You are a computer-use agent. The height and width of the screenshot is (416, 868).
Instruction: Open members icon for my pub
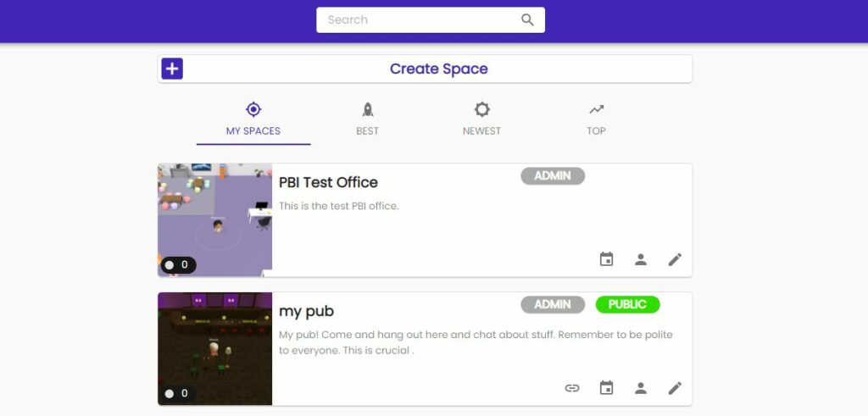coord(641,388)
